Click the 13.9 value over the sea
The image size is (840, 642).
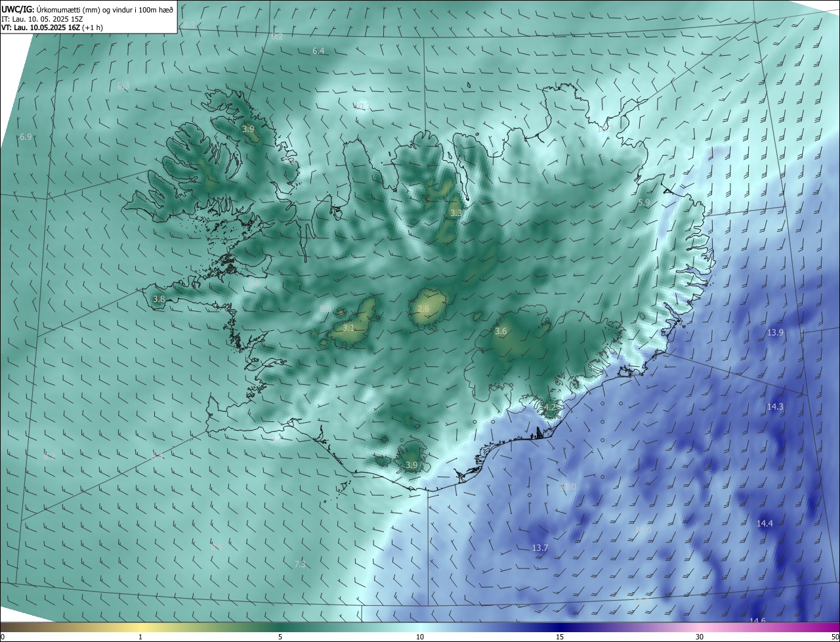click(775, 333)
